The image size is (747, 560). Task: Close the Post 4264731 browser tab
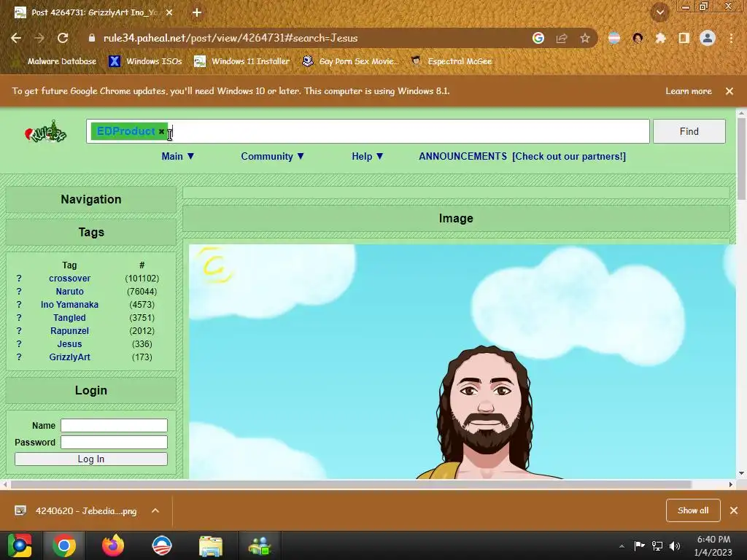point(169,13)
